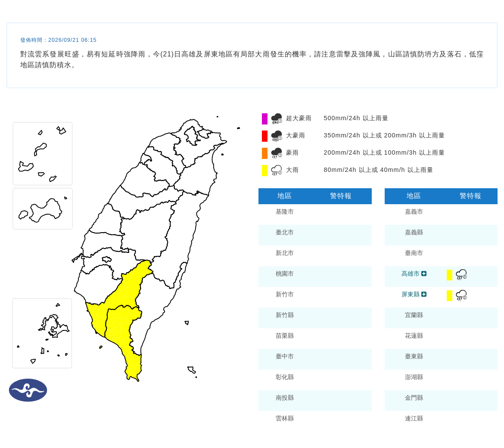Click the 大雨 rain cloud legend icon

(x=277, y=170)
